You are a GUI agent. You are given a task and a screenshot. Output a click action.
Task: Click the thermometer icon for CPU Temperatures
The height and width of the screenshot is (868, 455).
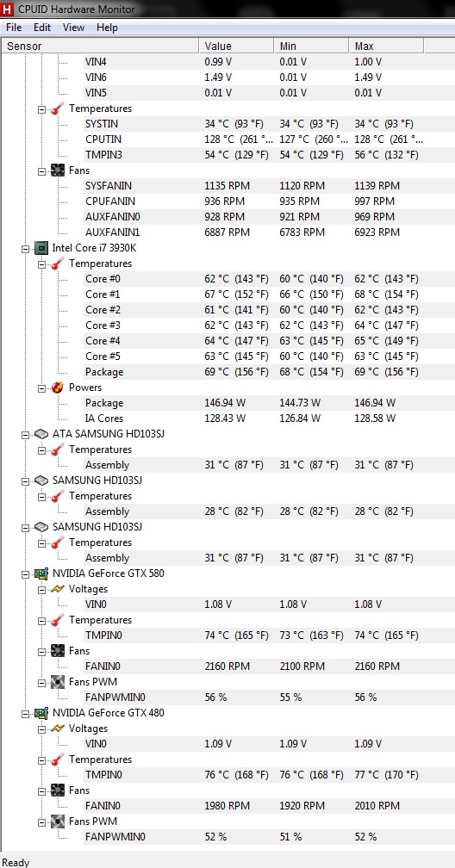pyautogui.click(x=58, y=263)
